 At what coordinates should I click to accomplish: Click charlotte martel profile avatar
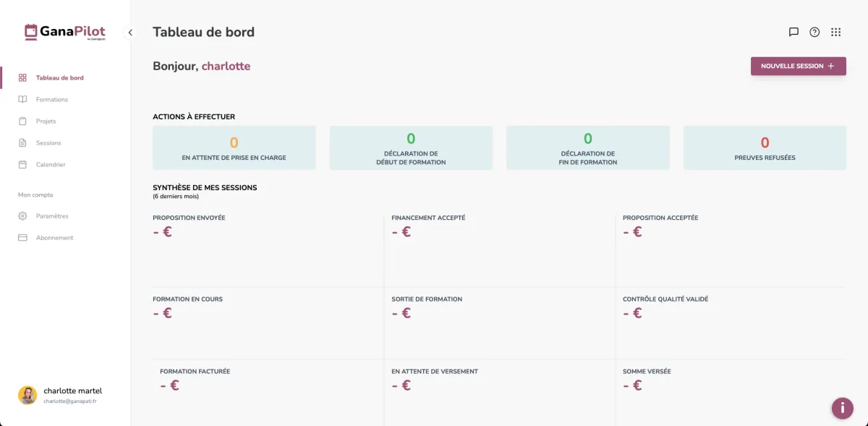pos(27,395)
